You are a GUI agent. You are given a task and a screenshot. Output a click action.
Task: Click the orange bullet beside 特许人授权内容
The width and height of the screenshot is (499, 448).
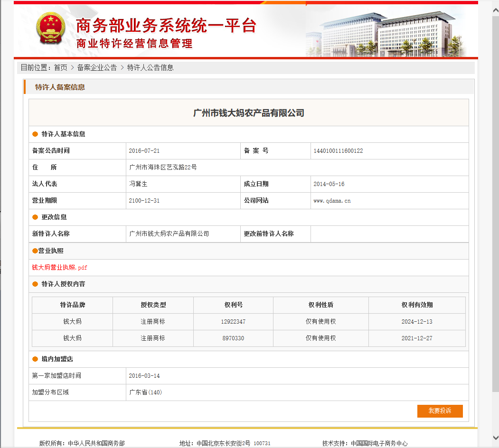click(35, 284)
